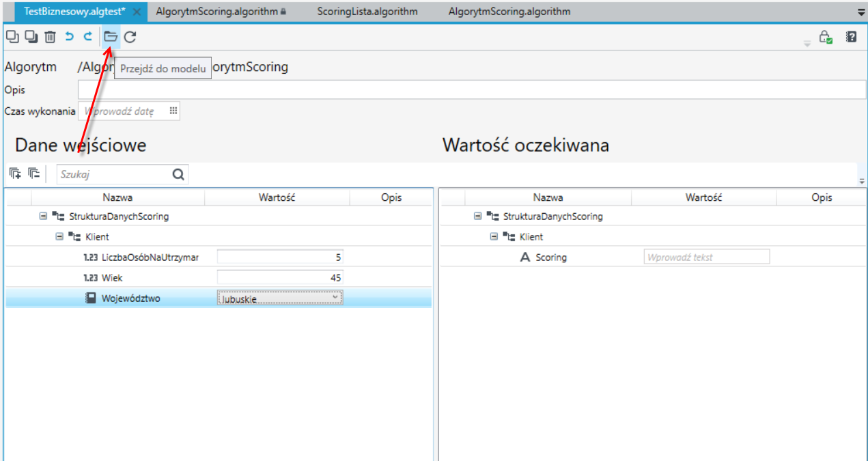Click the Czas wykonania date field
This screenshot has height=461, width=868.
pyautogui.click(x=130, y=111)
